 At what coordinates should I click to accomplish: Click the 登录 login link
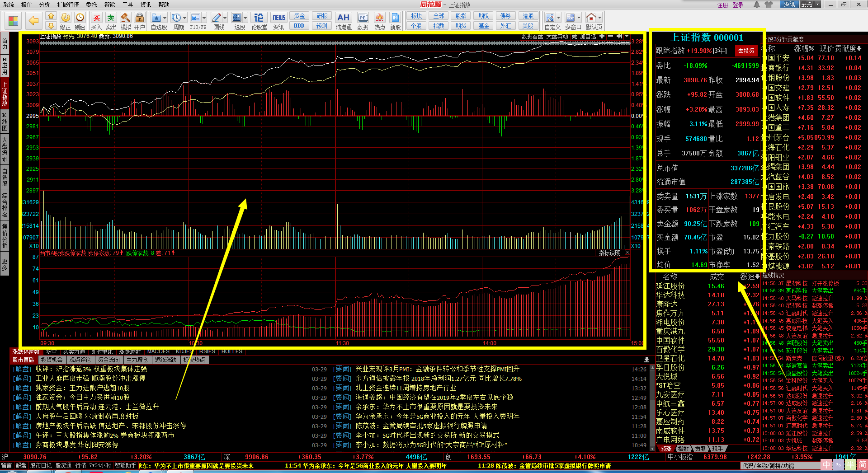point(738,5)
